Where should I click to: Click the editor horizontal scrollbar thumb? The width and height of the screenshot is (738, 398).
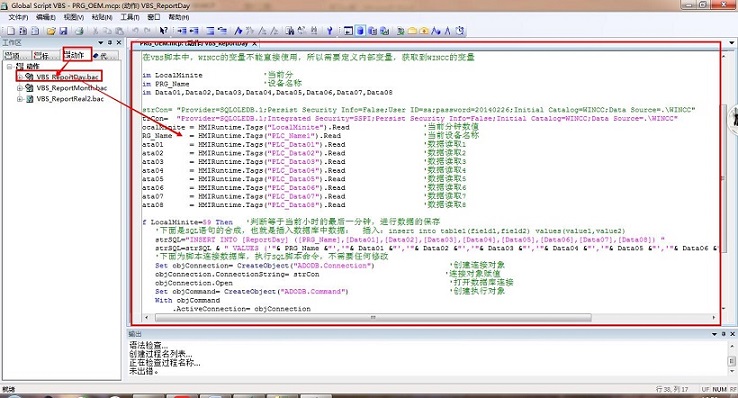coord(373,318)
